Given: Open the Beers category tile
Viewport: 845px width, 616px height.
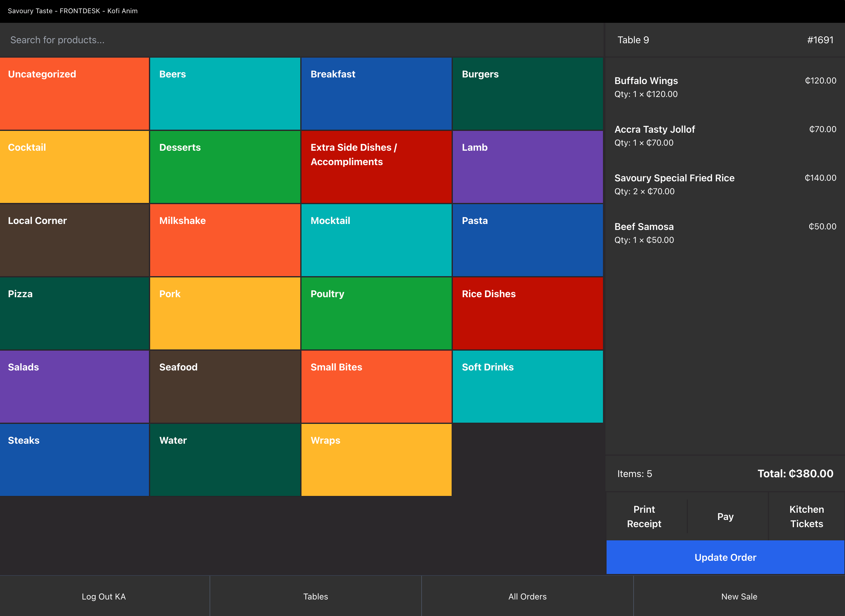Looking at the screenshot, I should pyautogui.click(x=225, y=94).
